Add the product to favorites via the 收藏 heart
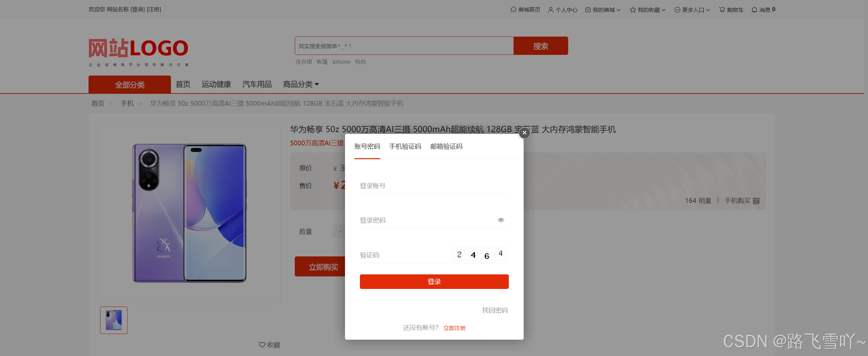868x356 pixels. pos(270,345)
